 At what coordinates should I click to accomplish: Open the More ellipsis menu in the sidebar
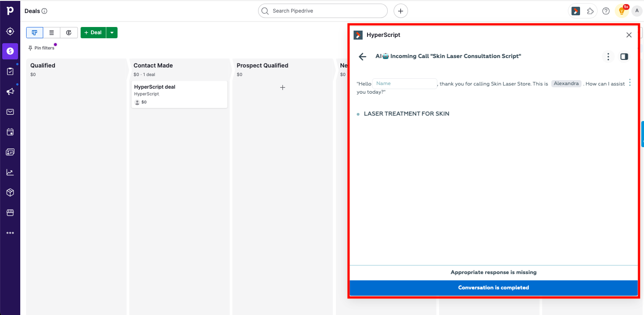pos(10,233)
